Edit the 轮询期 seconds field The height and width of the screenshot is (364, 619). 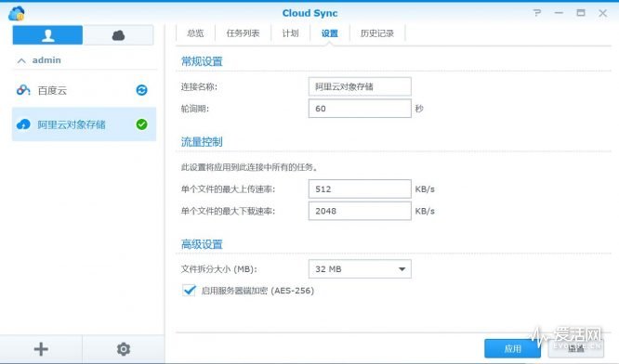tap(360, 109)
